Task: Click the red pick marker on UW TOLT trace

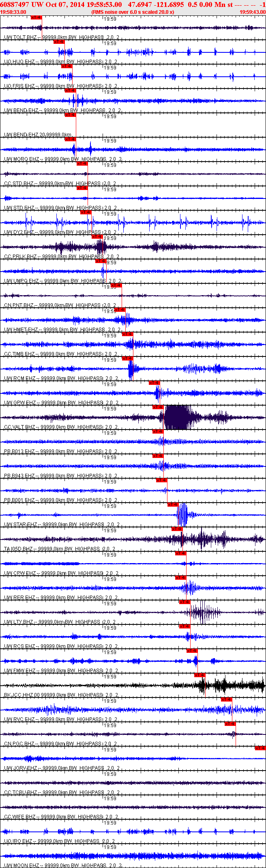Action: pos(36,17)
